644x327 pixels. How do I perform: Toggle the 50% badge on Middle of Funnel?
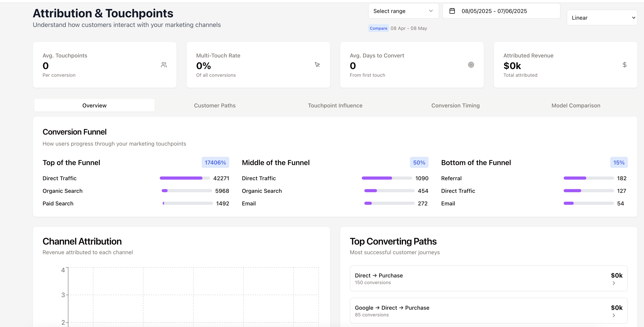(x=419, y=162)
